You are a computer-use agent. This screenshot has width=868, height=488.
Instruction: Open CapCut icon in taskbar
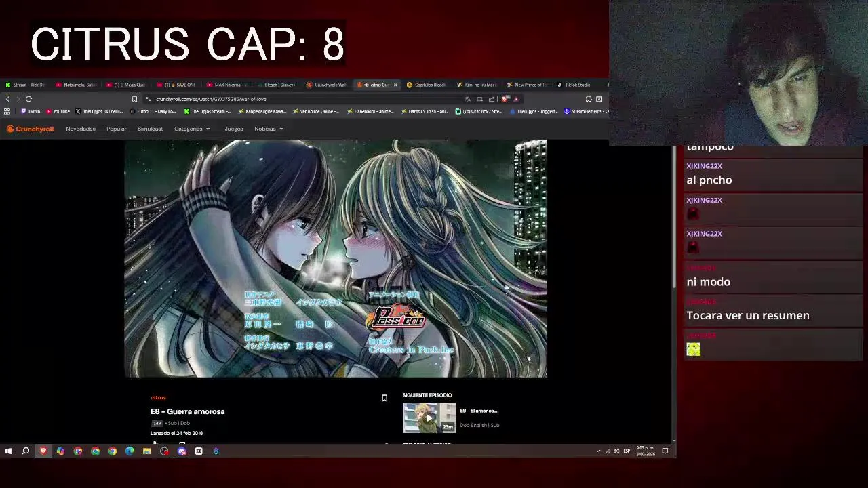[x=199, y=451]
